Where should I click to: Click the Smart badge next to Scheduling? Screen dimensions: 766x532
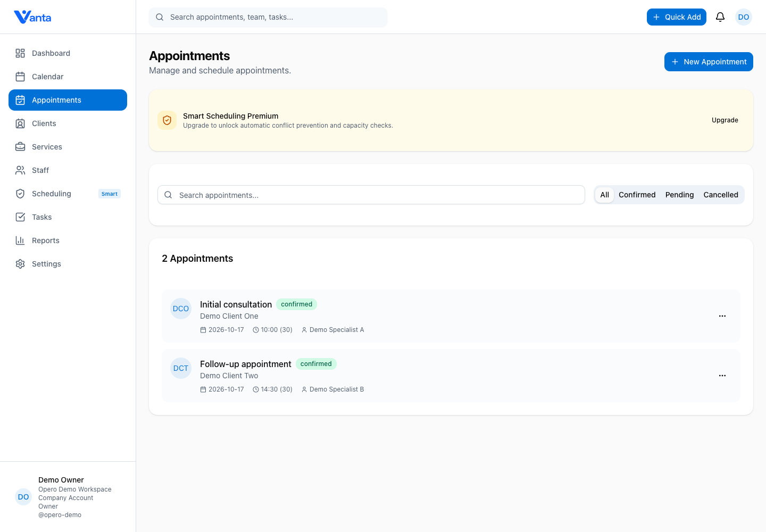click(x=110, y=194)
